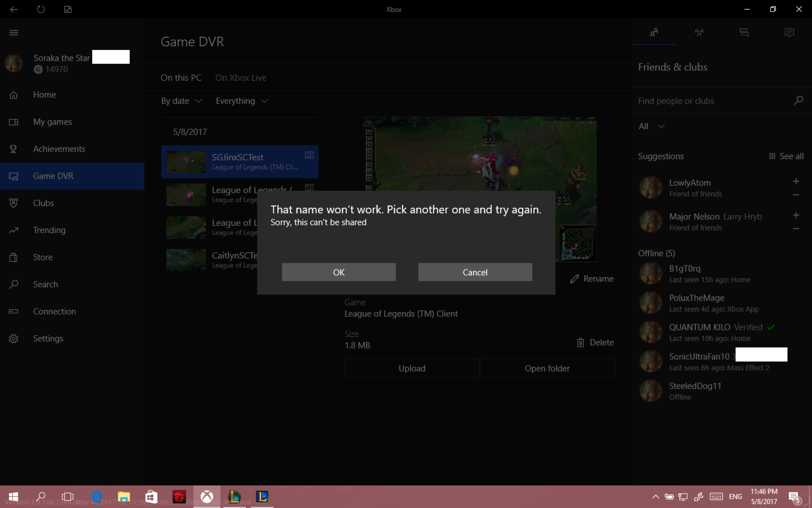Click OK to dismiss the error dialog

[x=338, y=272]
